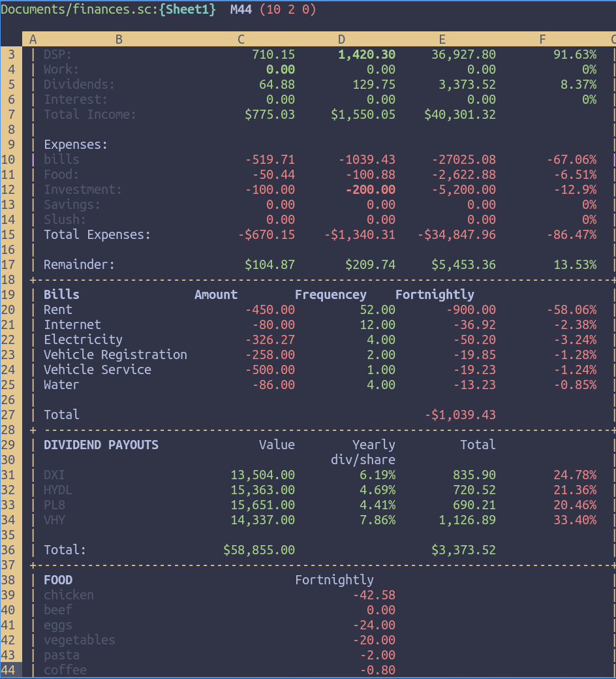This screenshot has width=616, height=679.
Task: Click DXI value 13,504.00
Action: [262, 475]
